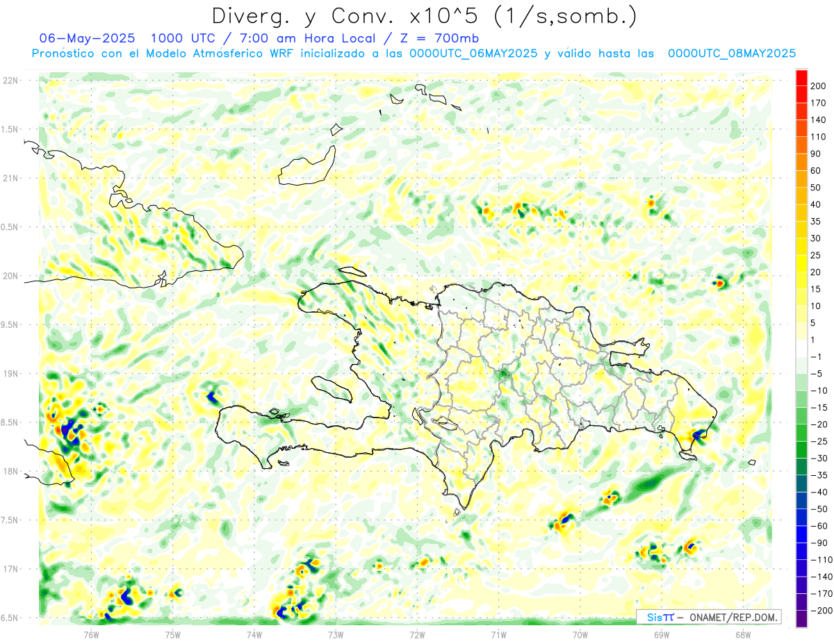Click the '19N' latitude label

point(10,374)
